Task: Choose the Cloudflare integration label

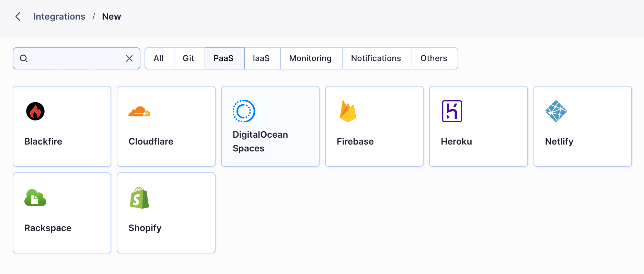Action: point(151,141)
